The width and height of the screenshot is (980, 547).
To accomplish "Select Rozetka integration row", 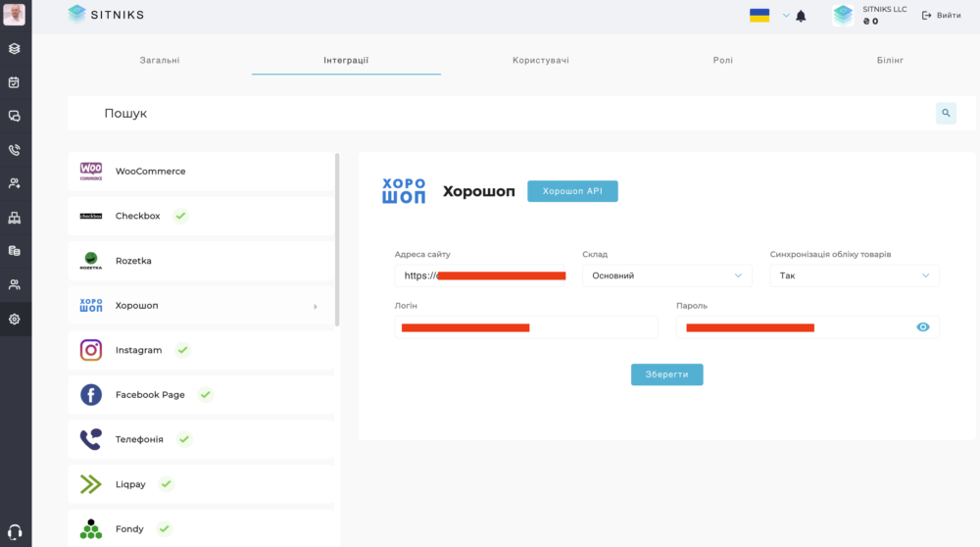I will (201, 261).
